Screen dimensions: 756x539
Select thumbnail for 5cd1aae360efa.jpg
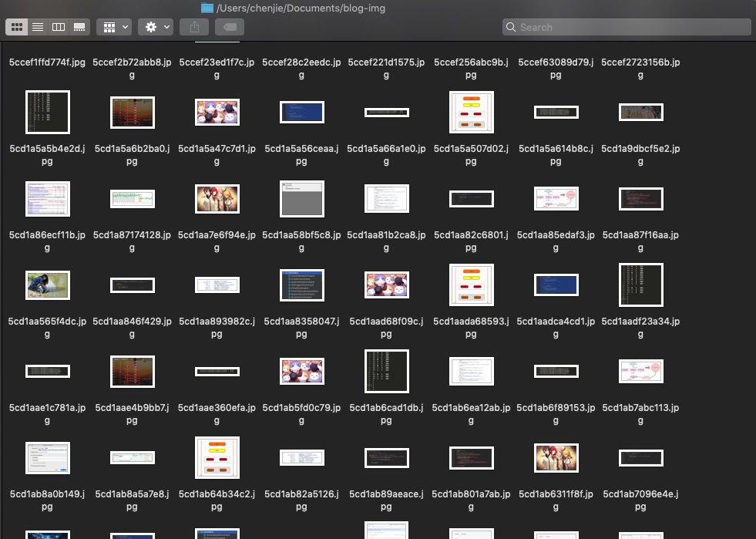coord(217,371)
